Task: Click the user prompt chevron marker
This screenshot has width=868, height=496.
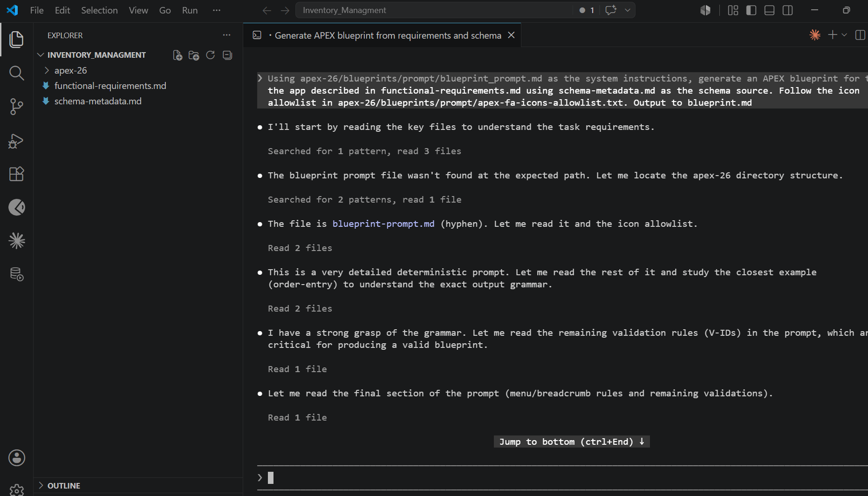Action: coord(260,78)
